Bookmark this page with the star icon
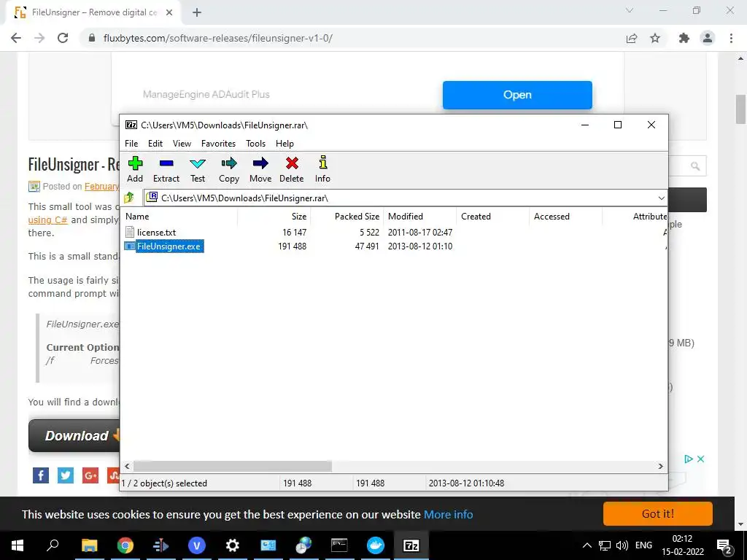This screenshot has height=560, width=747. point(655,38)
